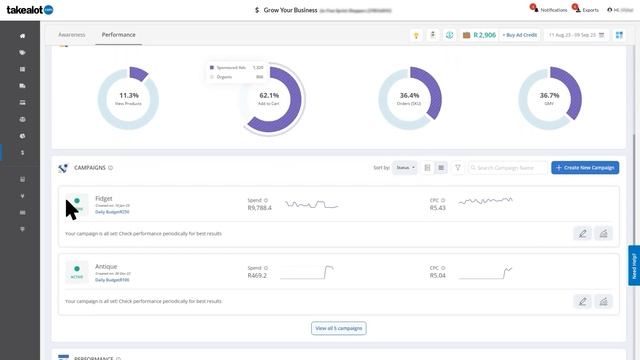Screen dimensions: 640x360
Task: Open the filter funnel icon
Action: pos(458,168)
